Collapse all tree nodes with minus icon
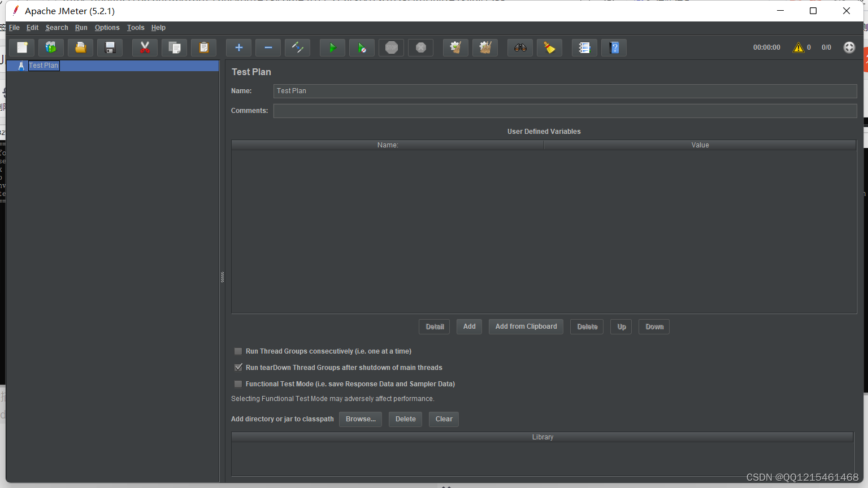The image size is (868, 488). pos(268,47)
